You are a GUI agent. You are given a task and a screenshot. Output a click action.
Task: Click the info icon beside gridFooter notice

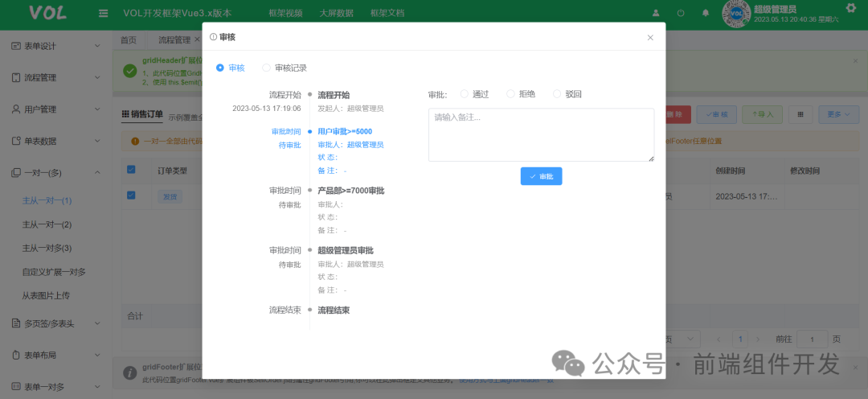click(130, 372)
